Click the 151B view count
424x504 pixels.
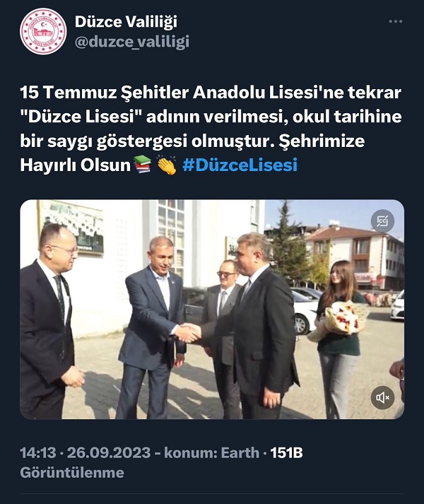point(286,452)
